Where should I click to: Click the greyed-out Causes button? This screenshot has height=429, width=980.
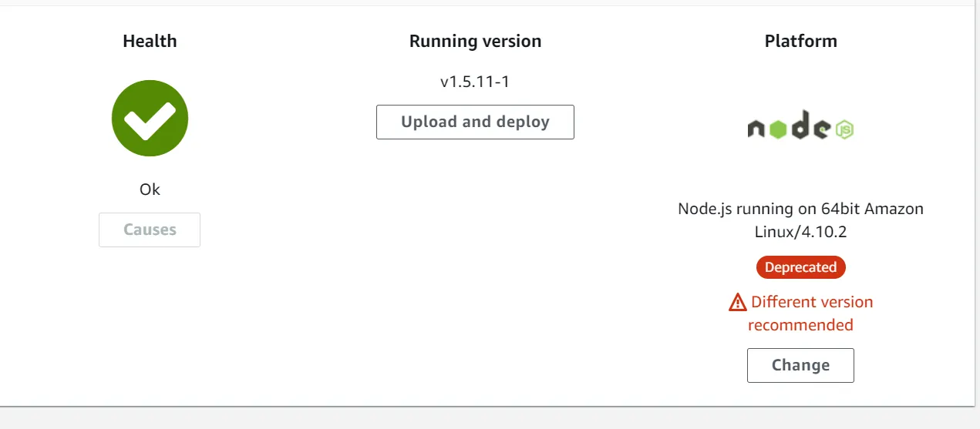pos(150,230)
